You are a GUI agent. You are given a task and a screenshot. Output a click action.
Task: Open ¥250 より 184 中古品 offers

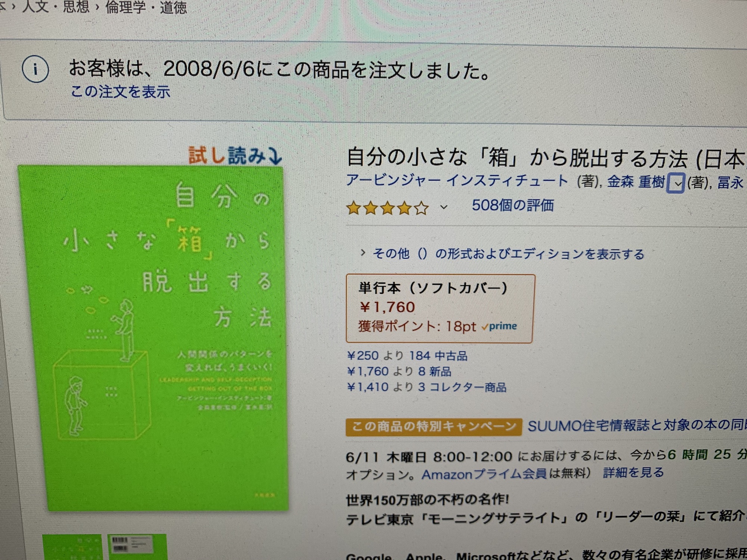[x=407, y=355]
